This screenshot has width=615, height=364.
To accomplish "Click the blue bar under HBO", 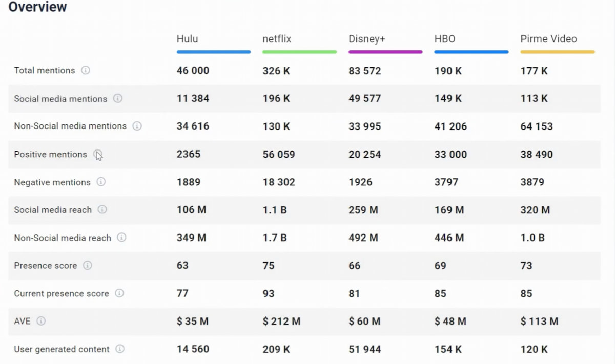I will coord(471,52).
